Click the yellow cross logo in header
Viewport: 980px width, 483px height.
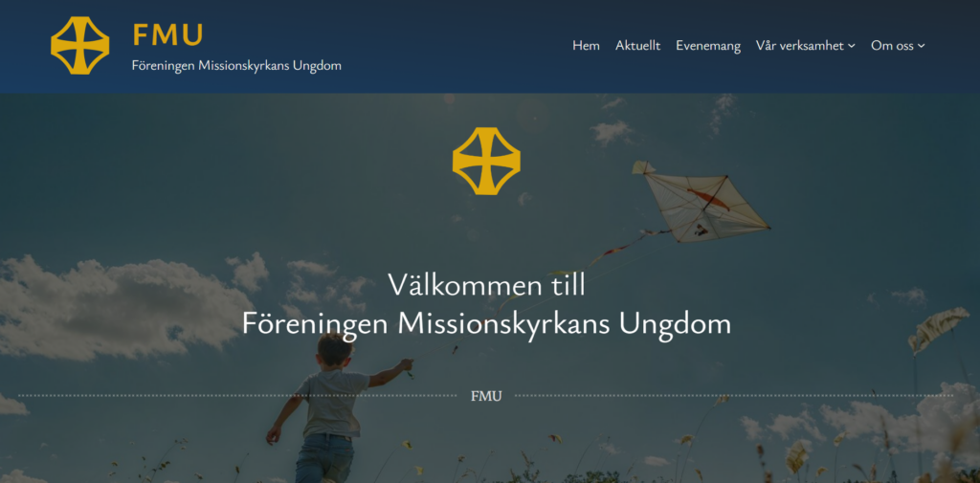pos(80,46)
